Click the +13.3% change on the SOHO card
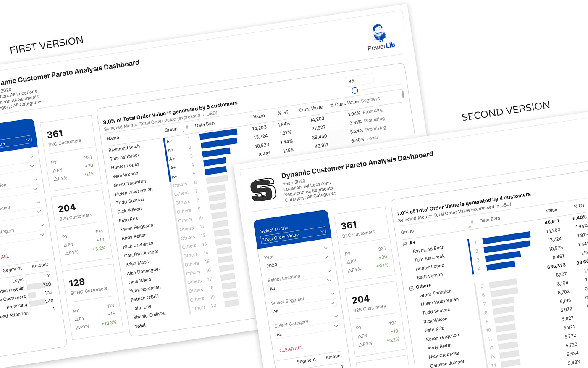Viewport: 588px width, 368px height. pos(109,323)
